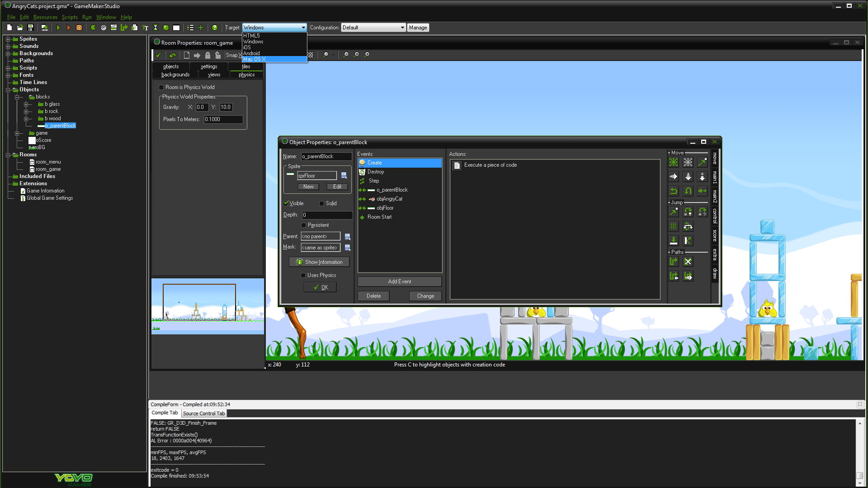Image resolution: width=868 pixels, height=488 pixels.
Task: Open the Resources menu
Action: 45,17
